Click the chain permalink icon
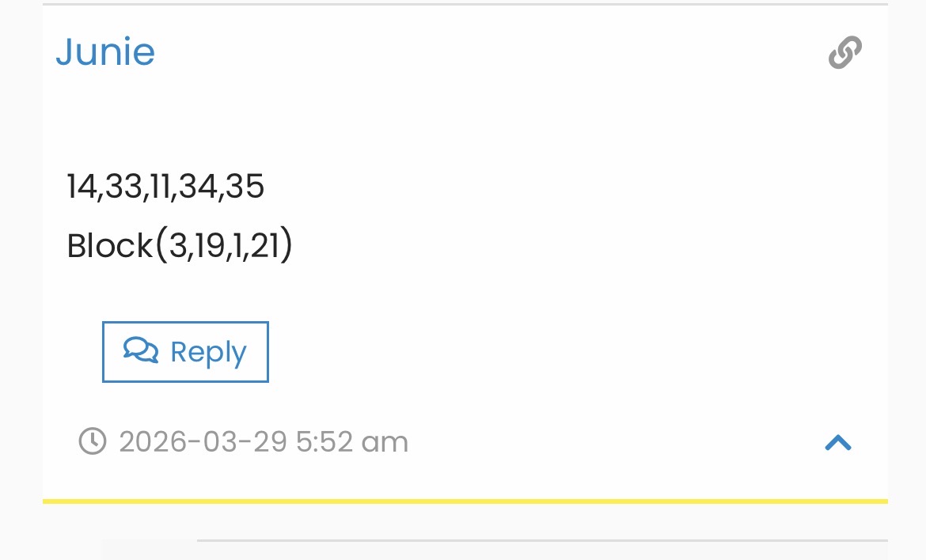Image resolution: width=926 pixels, height=560 pixels. tap(844, 53)
